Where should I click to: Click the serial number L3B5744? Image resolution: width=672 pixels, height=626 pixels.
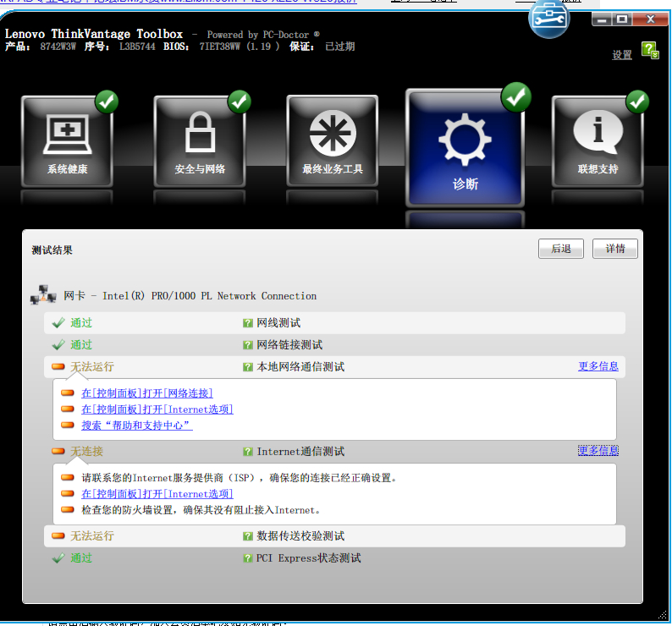click(137, 47)
